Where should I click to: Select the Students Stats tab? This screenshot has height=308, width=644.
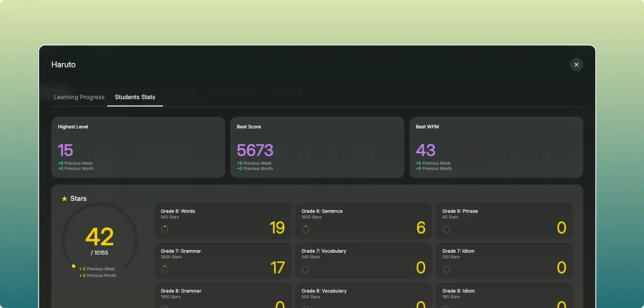pyautogui.click(x=135, y=97)
